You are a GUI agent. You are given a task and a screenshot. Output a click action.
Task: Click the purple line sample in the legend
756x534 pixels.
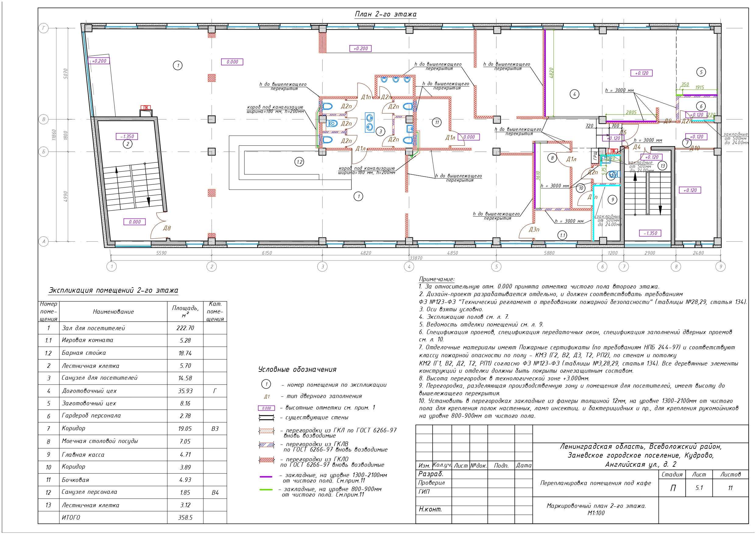click(266, 476)
